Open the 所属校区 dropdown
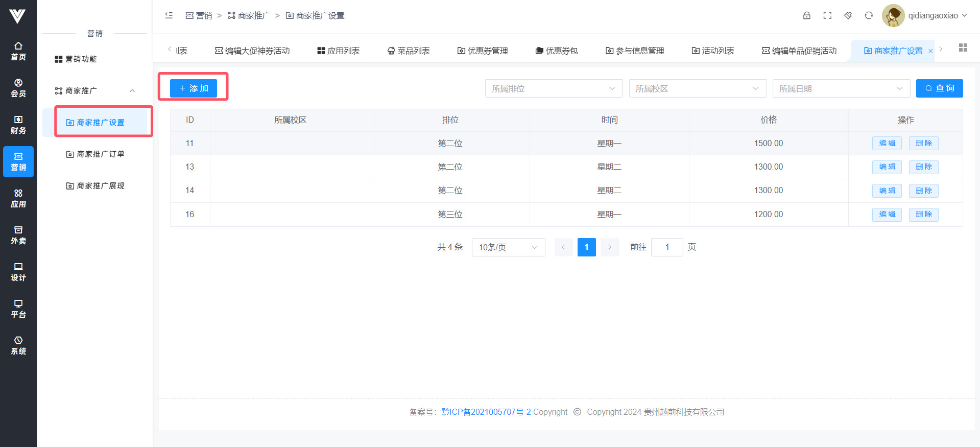Viewport: 980px width, 447px height. [698, 88]
